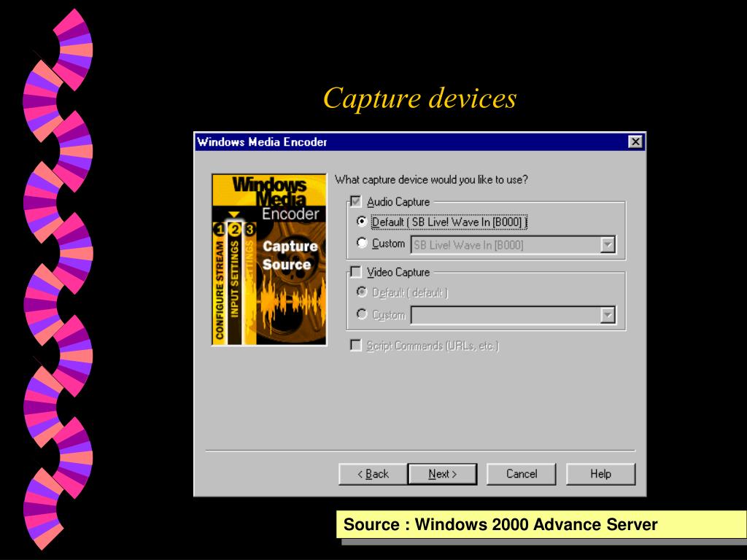
Task: Select the video Default ( default ) radio button
Action: pos(362,292)
